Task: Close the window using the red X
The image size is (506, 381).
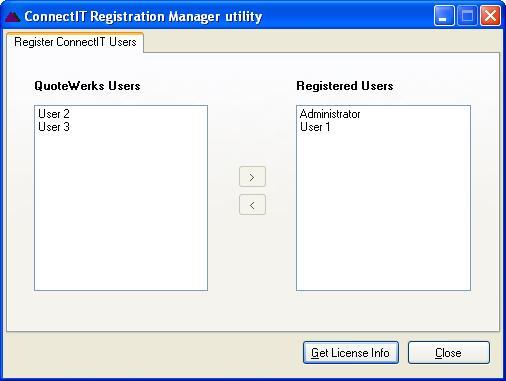Action: pyautogui.click(x=490, y=15)
